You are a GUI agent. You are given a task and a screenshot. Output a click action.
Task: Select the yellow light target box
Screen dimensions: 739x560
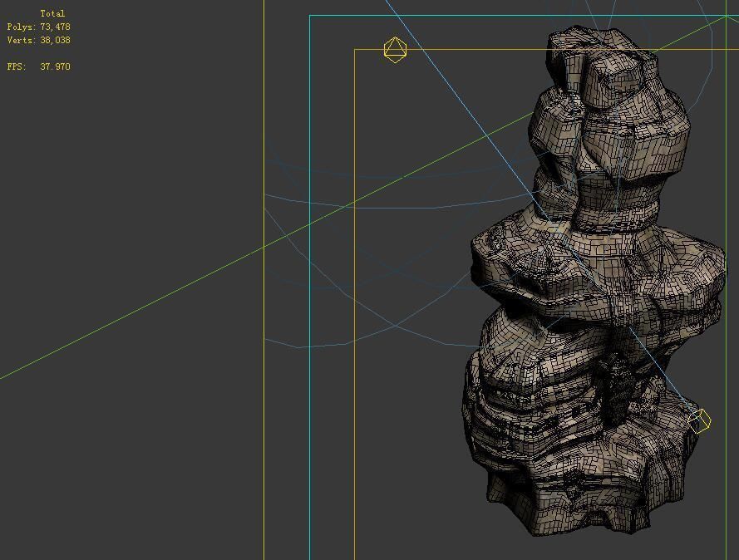click(699, 420)
